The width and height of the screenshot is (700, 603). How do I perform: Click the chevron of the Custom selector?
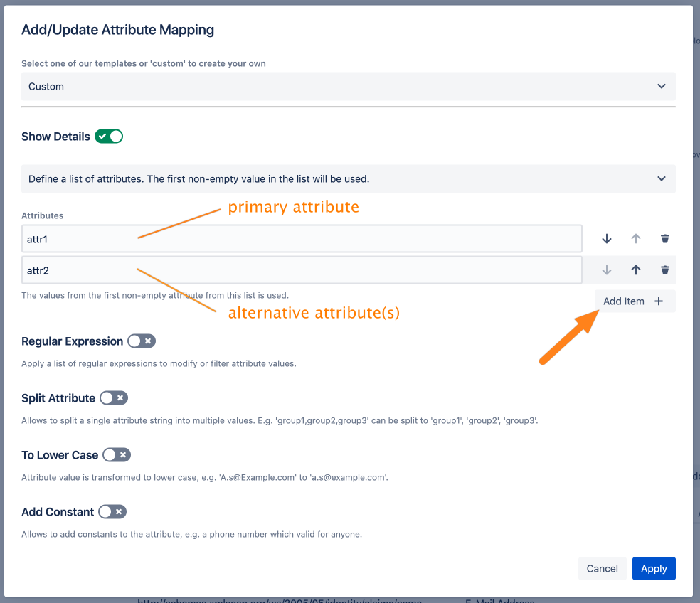click(x=662, y=87)
